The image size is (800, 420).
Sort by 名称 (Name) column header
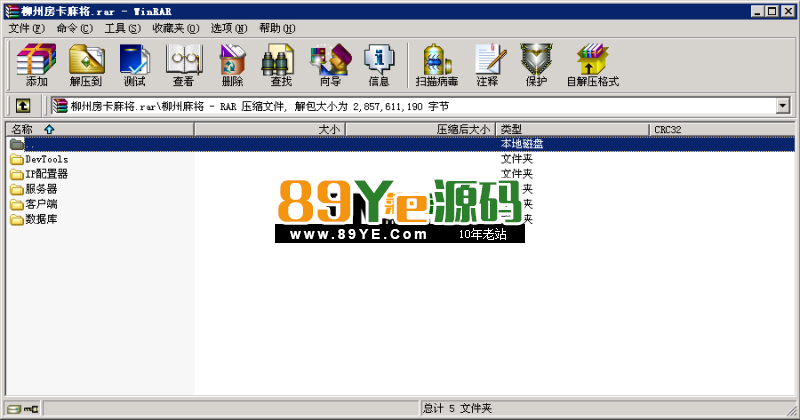[100, 129]
